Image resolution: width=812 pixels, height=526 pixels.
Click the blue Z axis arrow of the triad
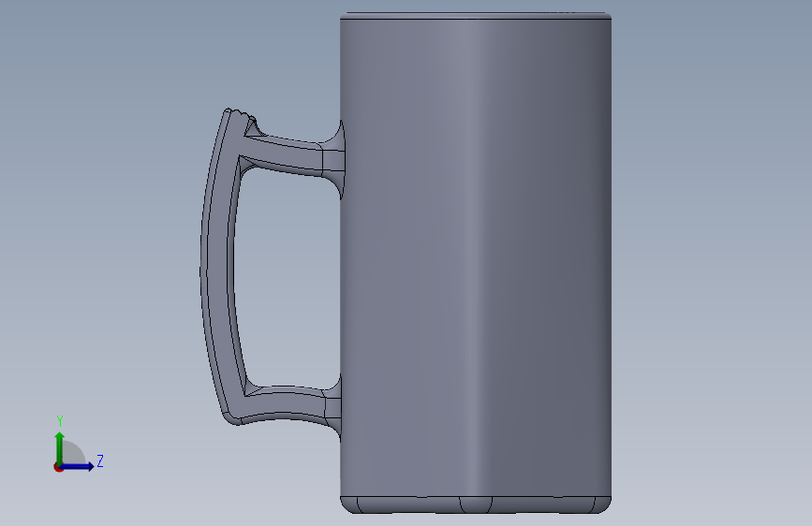[78, 466]
